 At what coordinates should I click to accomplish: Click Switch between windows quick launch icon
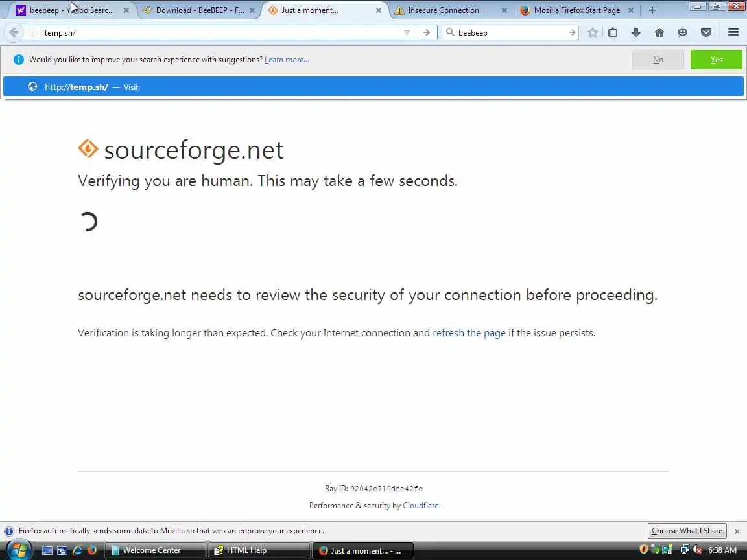(62, 550)
